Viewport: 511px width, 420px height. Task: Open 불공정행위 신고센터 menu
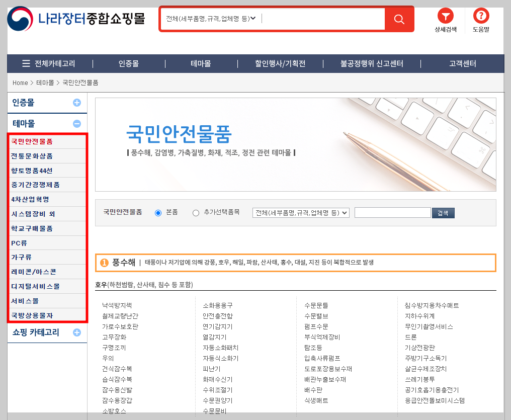[372, 63]
